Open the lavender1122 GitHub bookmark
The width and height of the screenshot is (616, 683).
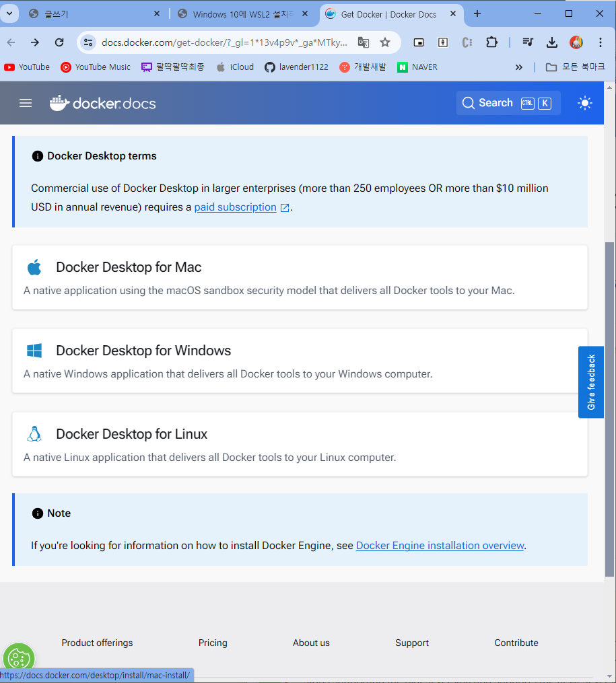click(x=296, y=67)
